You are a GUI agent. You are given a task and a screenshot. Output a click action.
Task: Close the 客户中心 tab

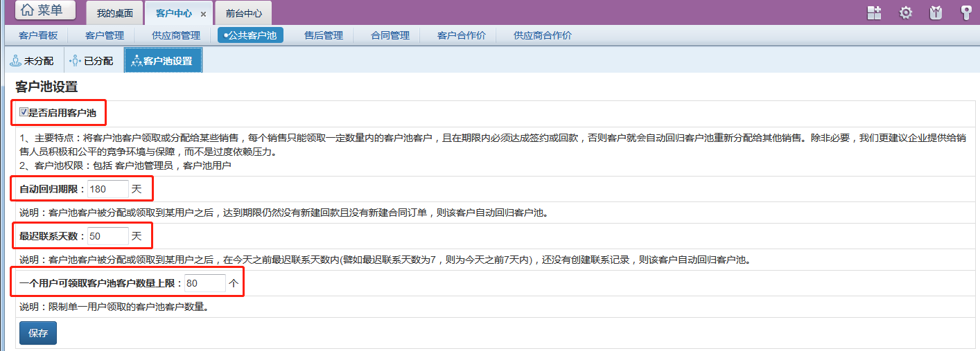(x=203, y=15)
